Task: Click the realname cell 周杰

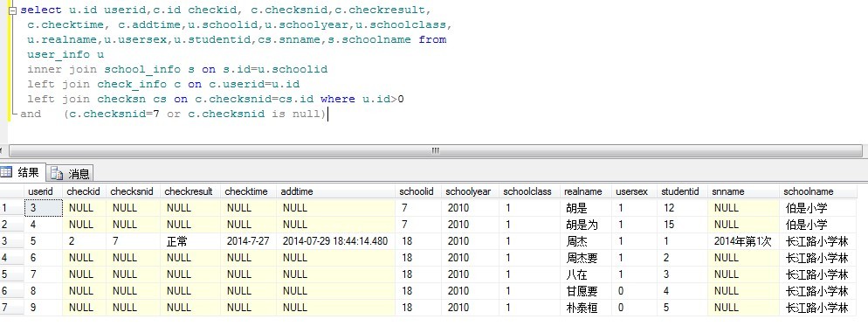Action: coord(586,241)
